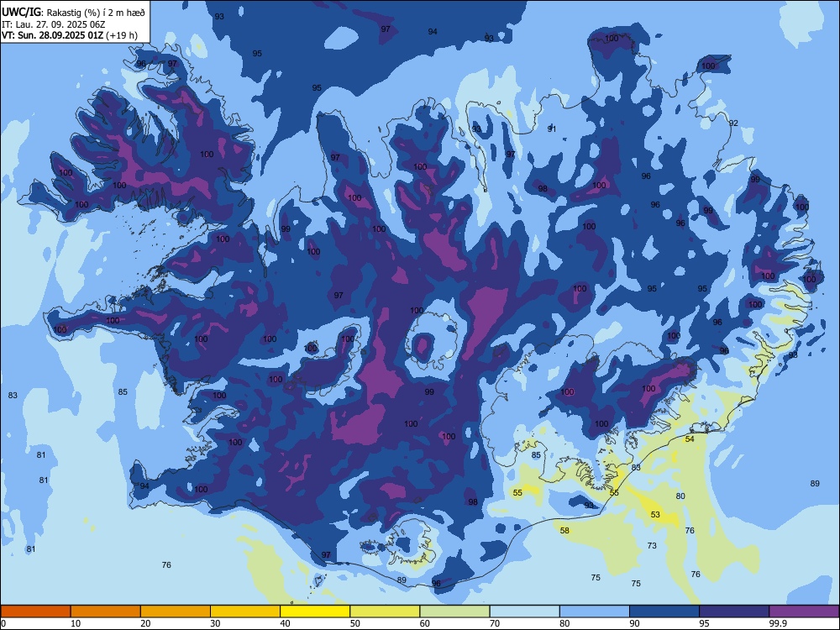Pick the purple above-99.9 legend swatch
This screenshot has width=840, height=630.
point(804,612)
